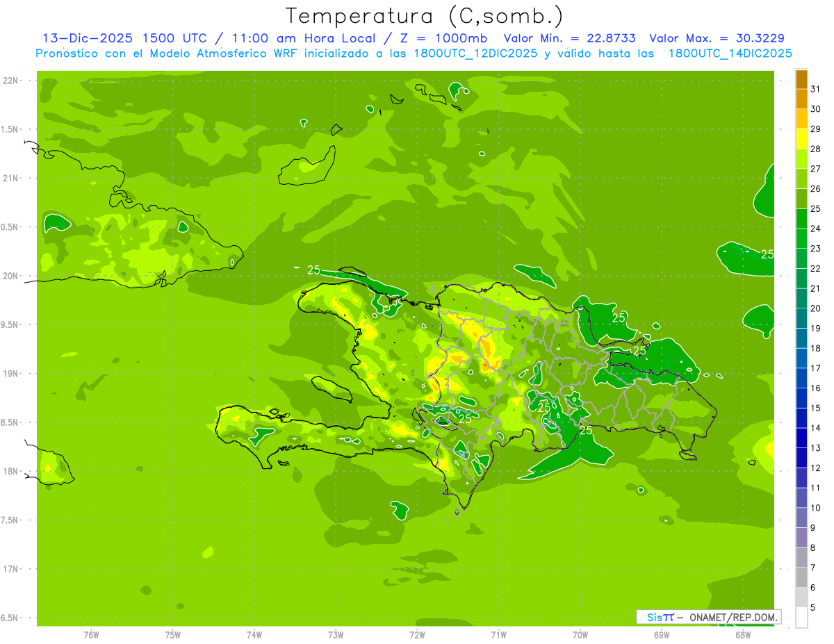Image resolution: width=834 pixels, height=644 pixels.
Task: Click the '26' value on color scale
Action: pyautogui.click(x=815, y=189)
